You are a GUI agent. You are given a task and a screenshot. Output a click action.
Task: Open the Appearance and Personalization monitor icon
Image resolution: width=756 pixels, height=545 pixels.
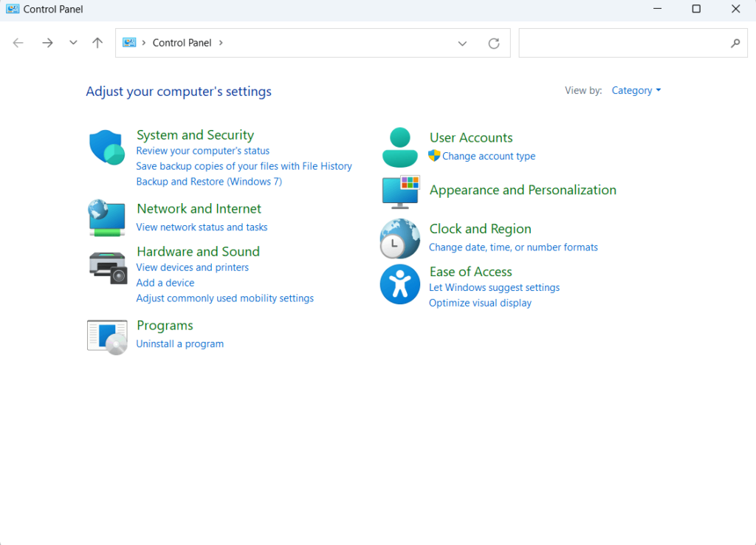point(400,191)
